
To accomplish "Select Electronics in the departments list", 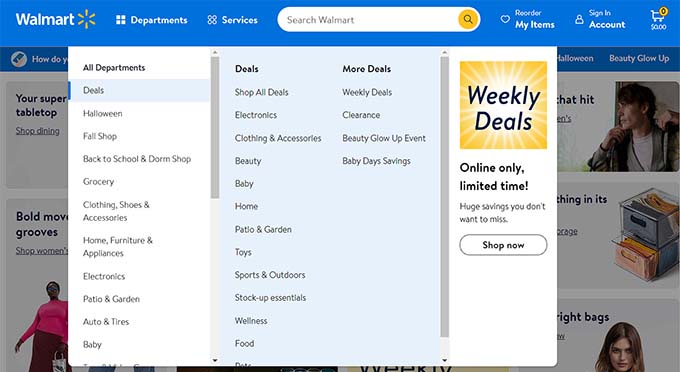I will point(104,276).
